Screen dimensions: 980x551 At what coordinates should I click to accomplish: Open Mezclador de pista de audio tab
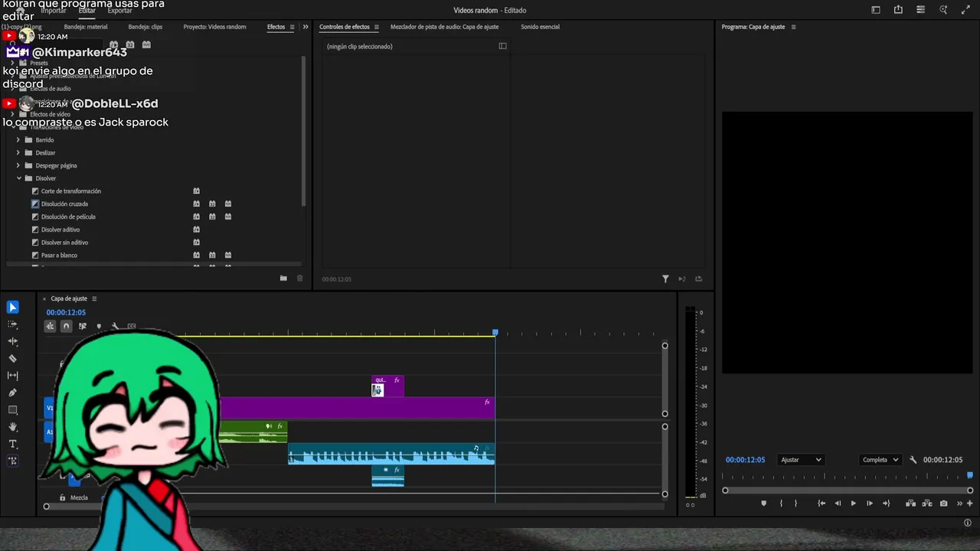(444, 27)
